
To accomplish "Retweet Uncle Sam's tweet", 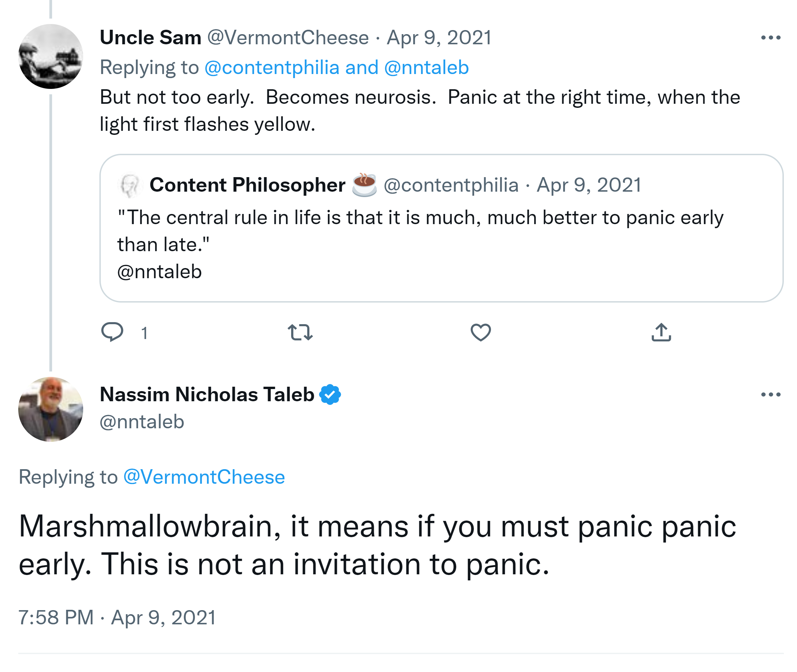I will pyautogui.click(x=300, y=332).
